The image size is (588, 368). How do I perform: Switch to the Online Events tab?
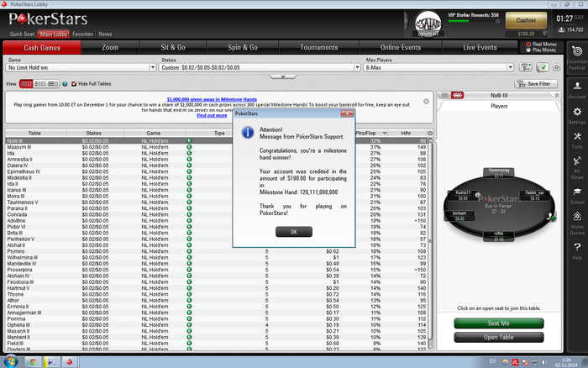401,47
